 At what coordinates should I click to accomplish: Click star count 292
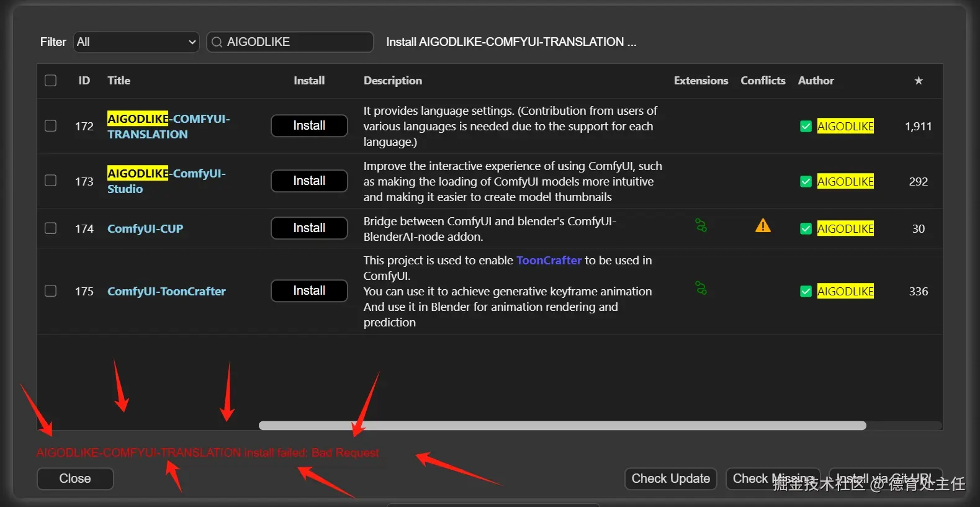pyautogui.click(x=918, y=182)
